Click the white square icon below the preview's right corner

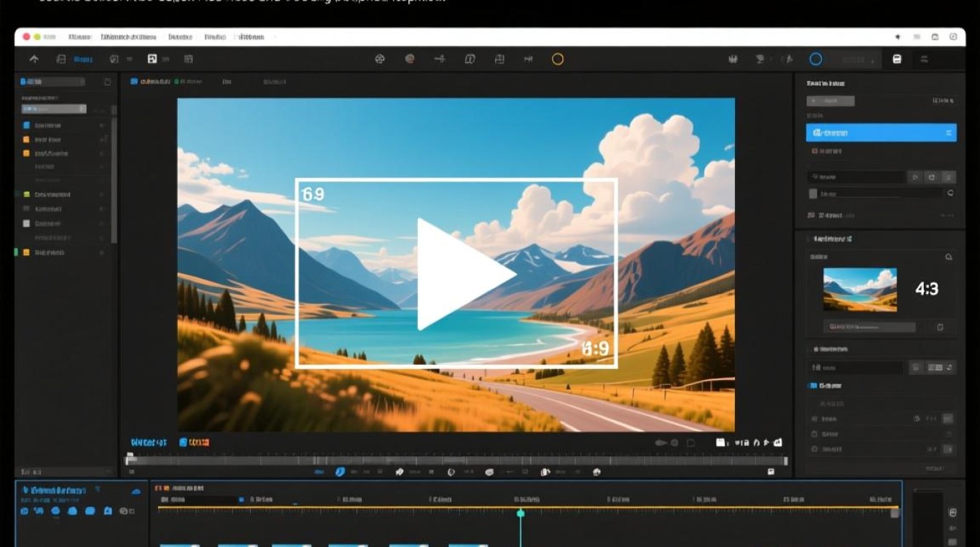720,442
